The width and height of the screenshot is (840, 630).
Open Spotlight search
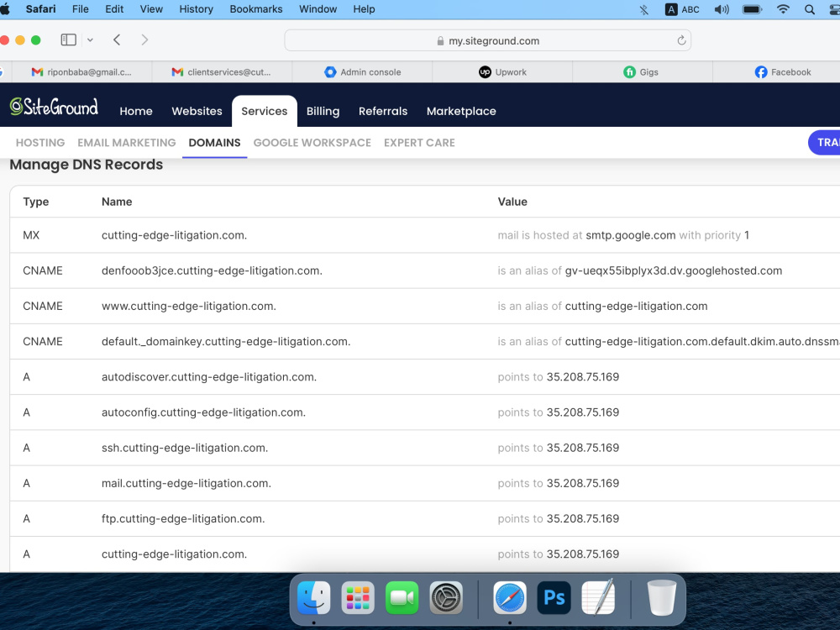click(x=810, y=9)
